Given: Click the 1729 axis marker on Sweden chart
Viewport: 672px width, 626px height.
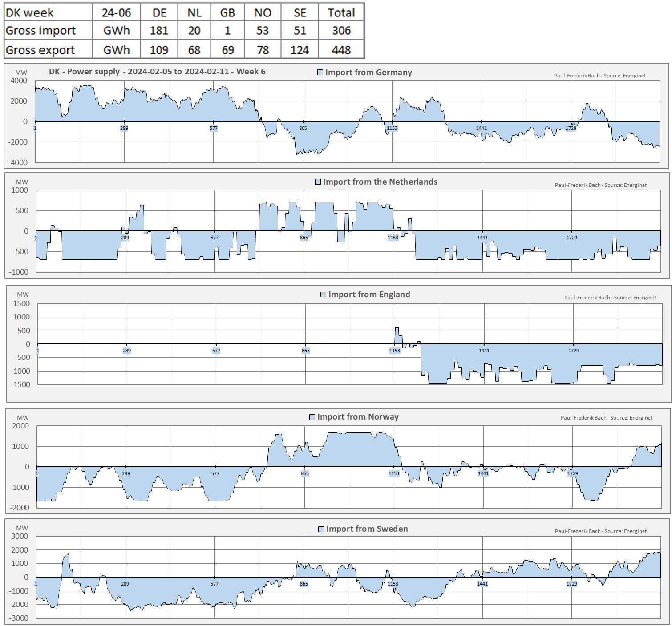Looking at the screenshot, I should (572, 584).
